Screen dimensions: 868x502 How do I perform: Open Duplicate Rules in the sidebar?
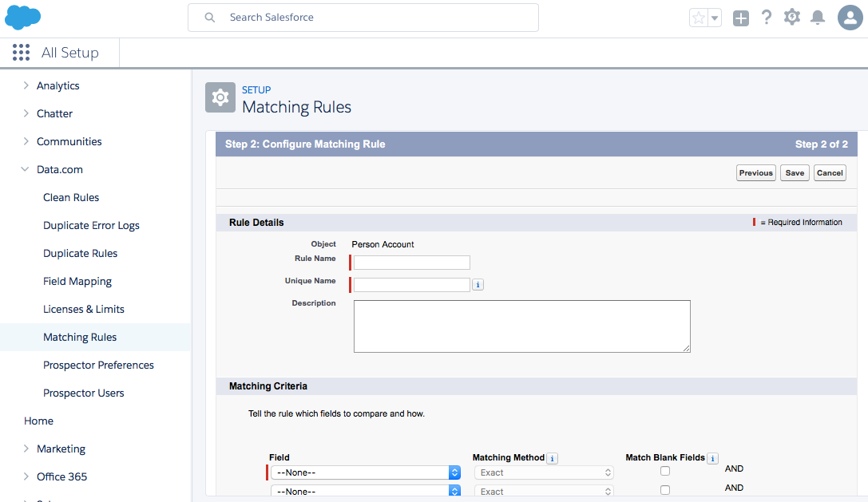tap(81, 254)
